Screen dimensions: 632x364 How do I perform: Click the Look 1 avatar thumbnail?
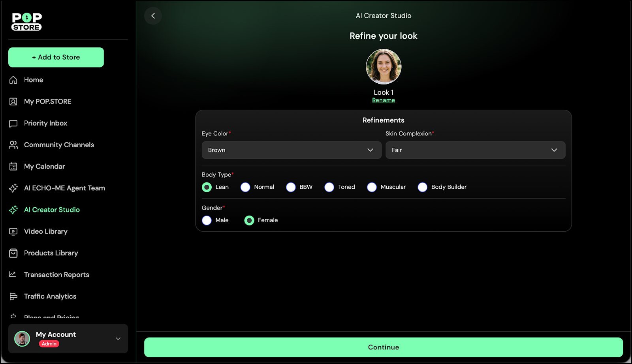(383, 67)
